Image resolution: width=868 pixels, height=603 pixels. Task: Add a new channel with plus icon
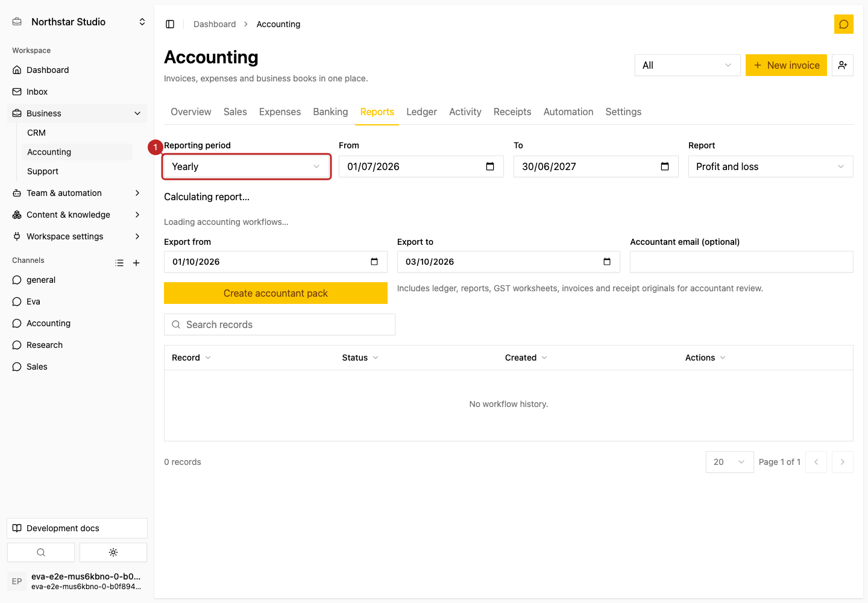click(136, 263)
